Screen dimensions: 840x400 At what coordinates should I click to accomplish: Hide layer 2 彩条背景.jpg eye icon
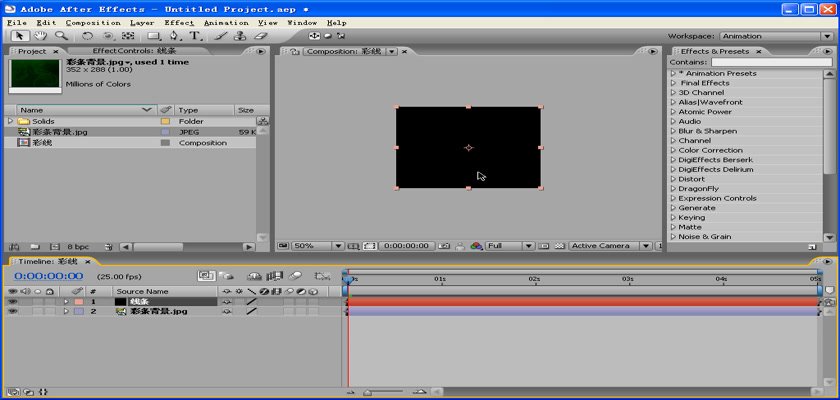click(12, 311)
